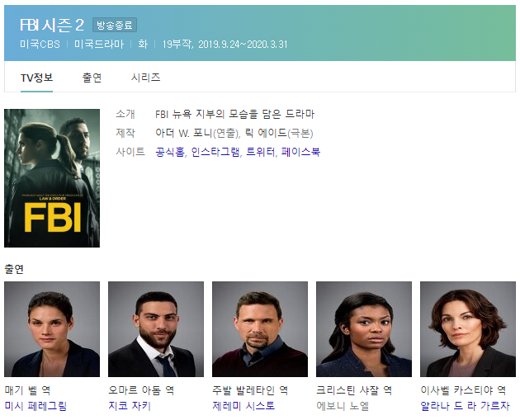Open the TV정보 tab
The image size is (520, 420).
point(36,78)
